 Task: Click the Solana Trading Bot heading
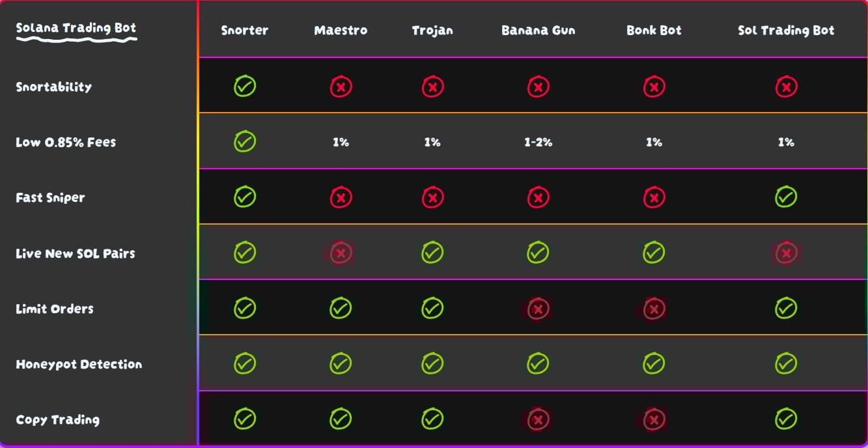click(76, 29)
